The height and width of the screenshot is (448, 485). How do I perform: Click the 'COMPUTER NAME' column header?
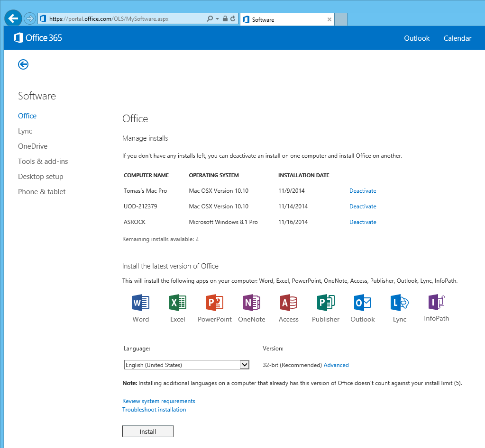point(146,175)
